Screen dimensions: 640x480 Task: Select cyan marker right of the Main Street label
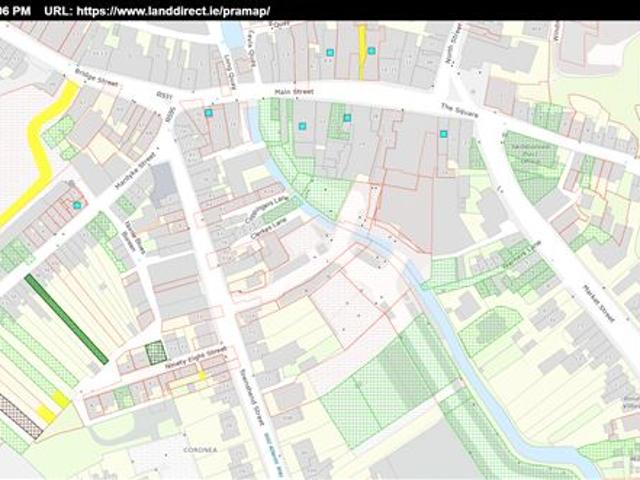pos(347,118)
